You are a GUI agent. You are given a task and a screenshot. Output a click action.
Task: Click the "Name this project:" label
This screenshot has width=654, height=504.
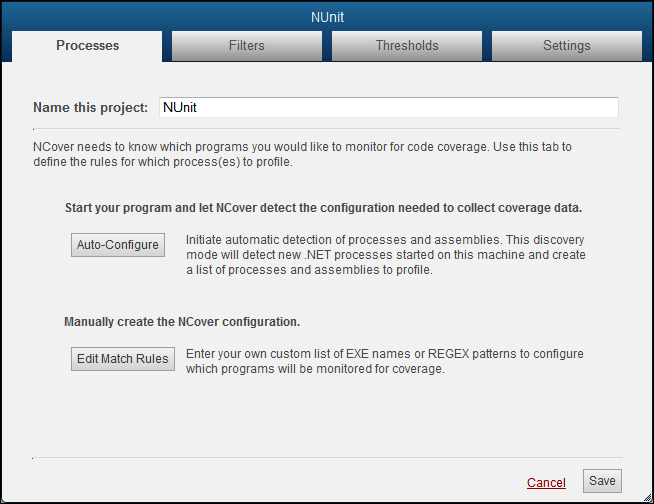tap(90, 107)
